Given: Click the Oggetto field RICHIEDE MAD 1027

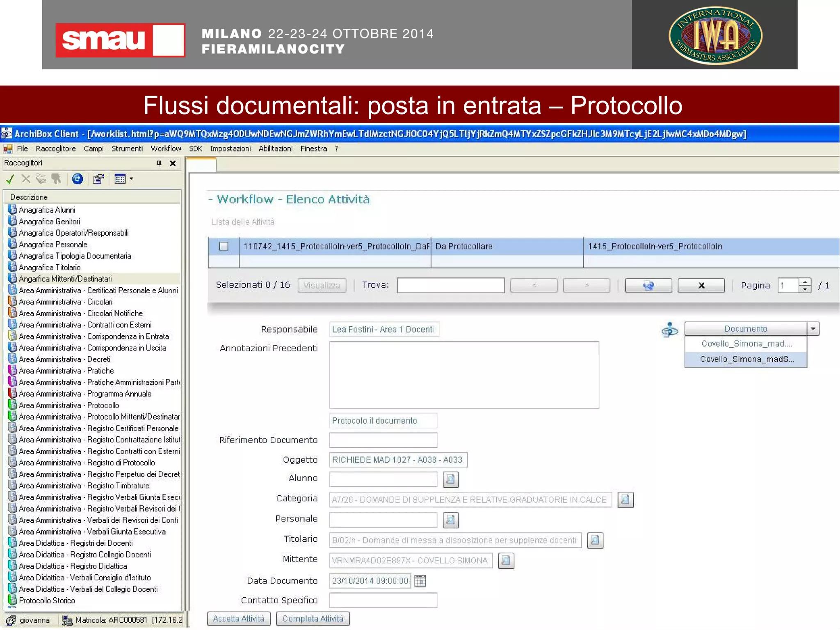Looking at the screenshot, I should (x=398, y=460).
